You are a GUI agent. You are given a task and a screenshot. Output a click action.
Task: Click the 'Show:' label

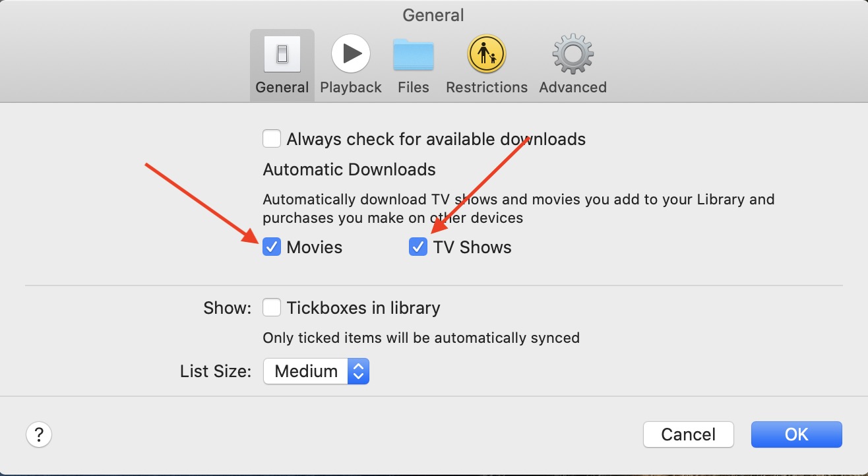(x=228, y=308)
